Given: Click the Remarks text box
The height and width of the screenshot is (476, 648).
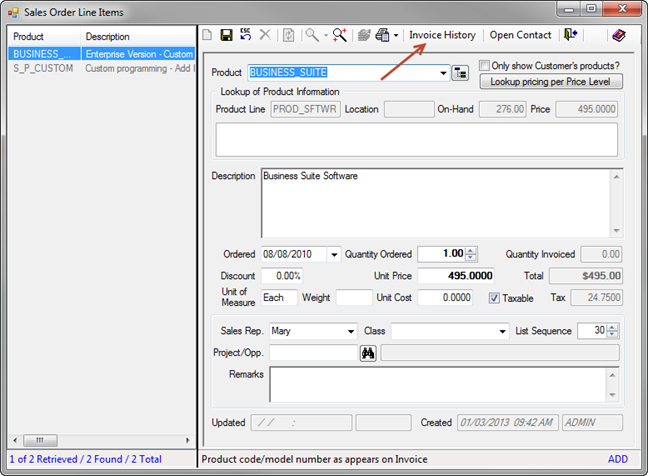Looking at the screenshot, I should (438, 384).
